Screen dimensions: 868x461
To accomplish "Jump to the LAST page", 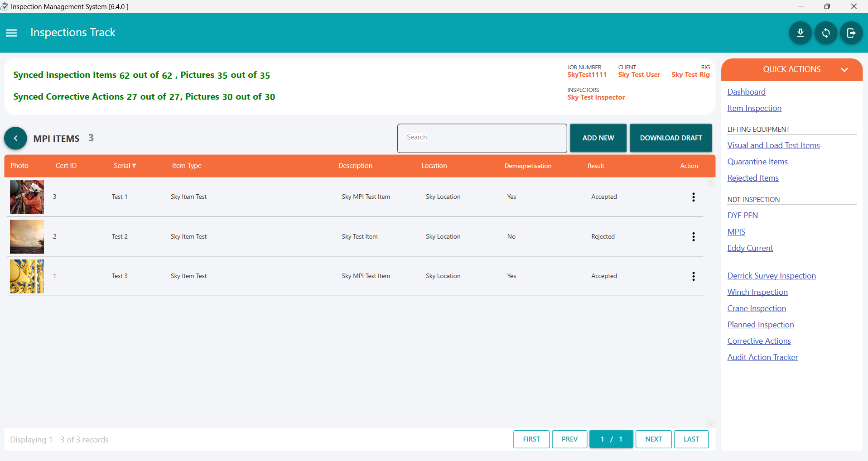I will pyautogui.click(x=691, y=439).
